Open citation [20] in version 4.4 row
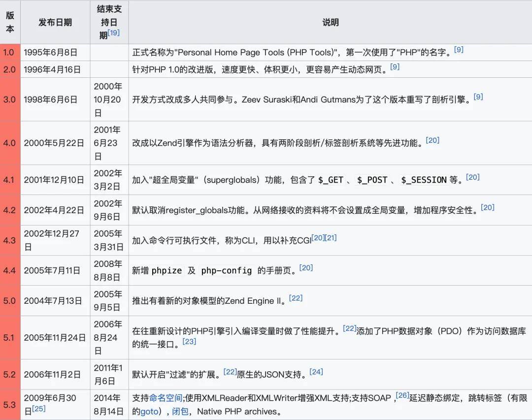The width and height of the screenshot is (532, 420). coord(306,268)
